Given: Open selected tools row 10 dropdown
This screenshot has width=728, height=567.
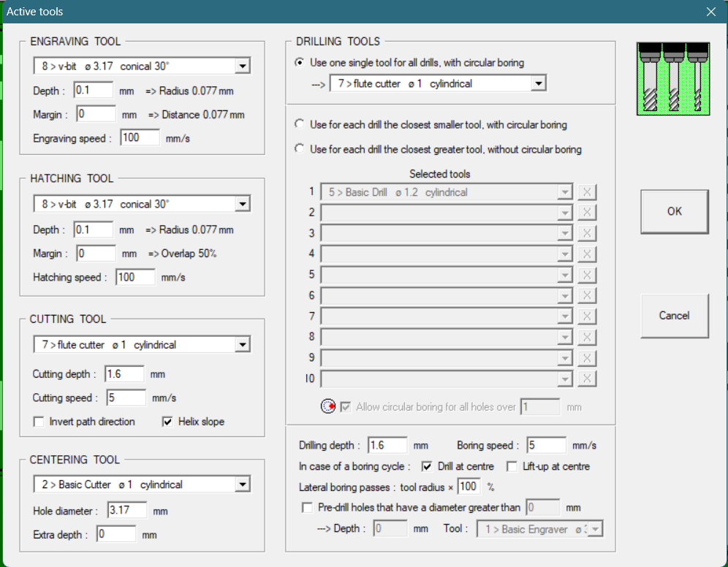Looking at the screenshot, I should point(564,378).
